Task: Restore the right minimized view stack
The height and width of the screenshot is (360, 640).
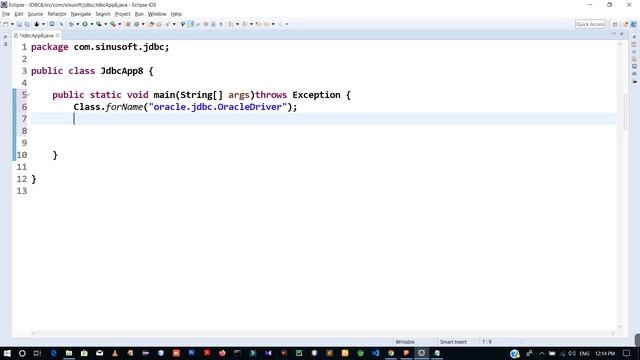Action: [634, 37]
